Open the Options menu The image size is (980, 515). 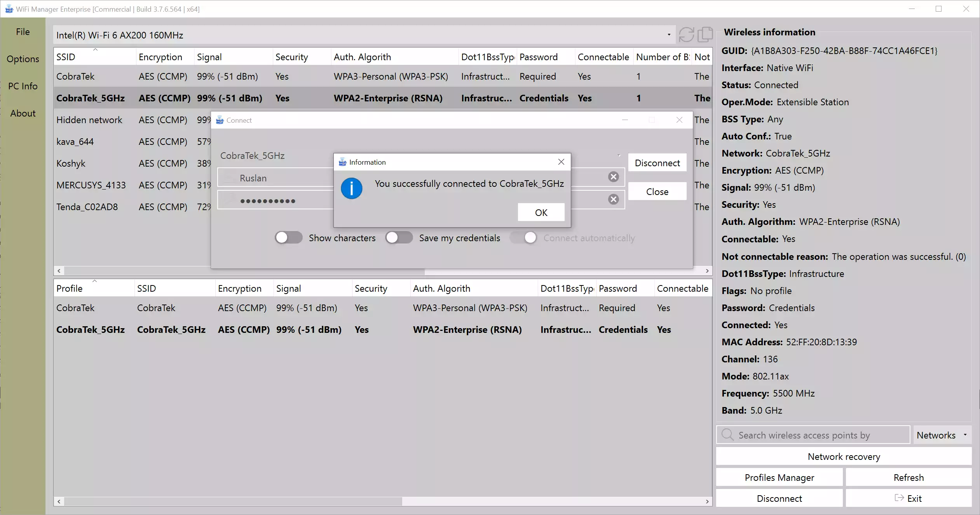click(x=23, y=59)
